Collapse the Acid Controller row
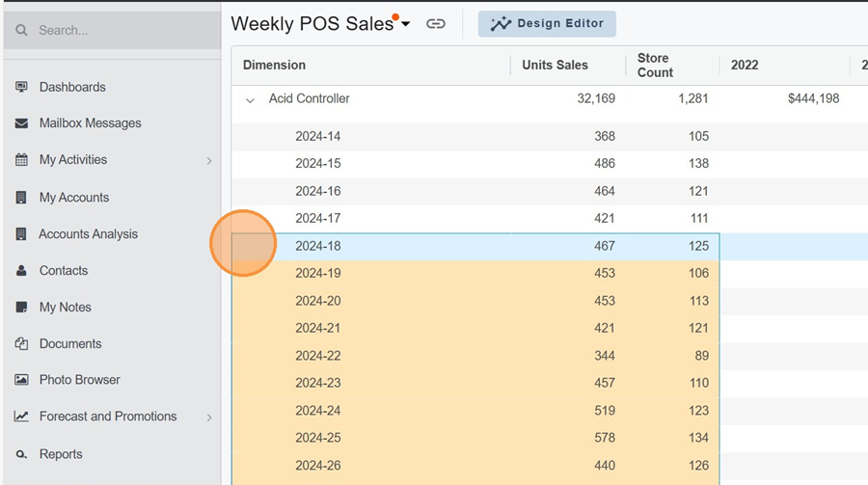The width and height of the screenshot is (868, 485). pyautogui.click(x=251, y=99)
